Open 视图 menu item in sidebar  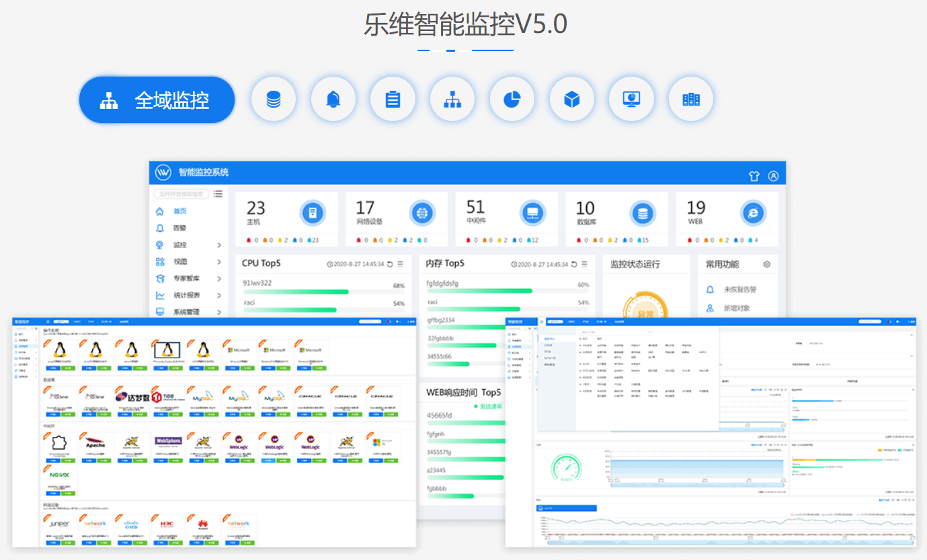[180, 262]
